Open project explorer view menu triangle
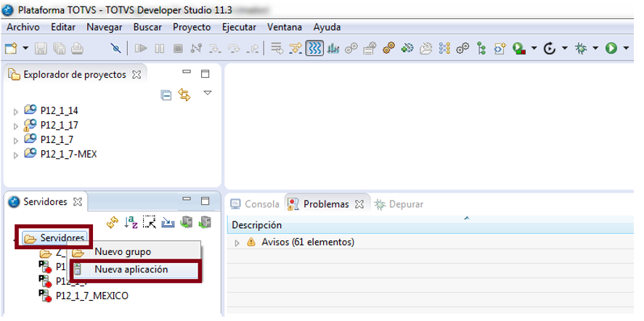 pos(208,92)
